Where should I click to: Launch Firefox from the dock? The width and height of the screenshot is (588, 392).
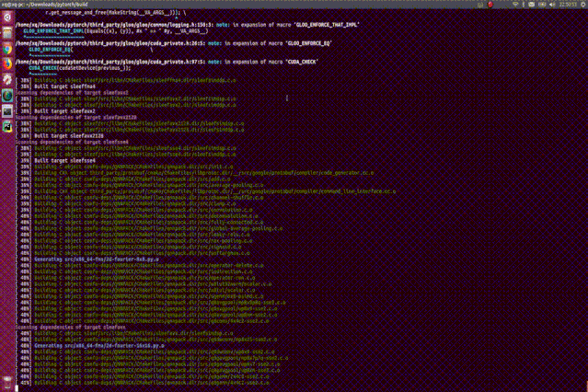(7, 64)
